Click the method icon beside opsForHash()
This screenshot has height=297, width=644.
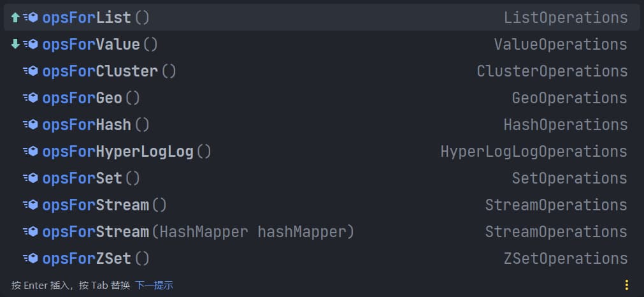tap(31, 124)
